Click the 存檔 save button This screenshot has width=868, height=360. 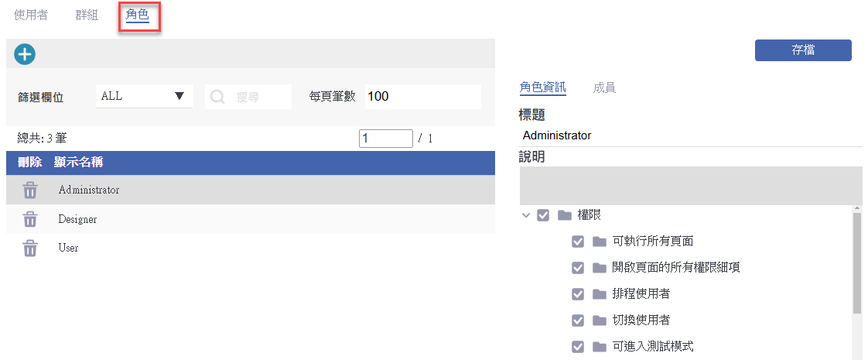[803, 50]
